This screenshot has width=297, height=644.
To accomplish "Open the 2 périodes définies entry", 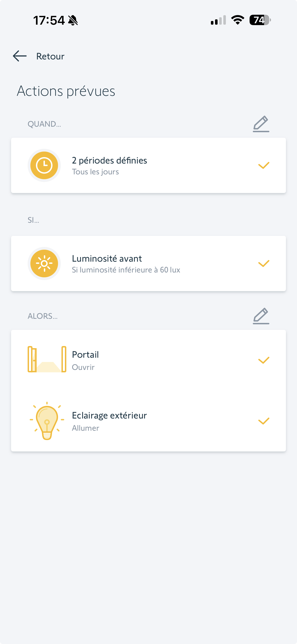I will click(110, 165).
